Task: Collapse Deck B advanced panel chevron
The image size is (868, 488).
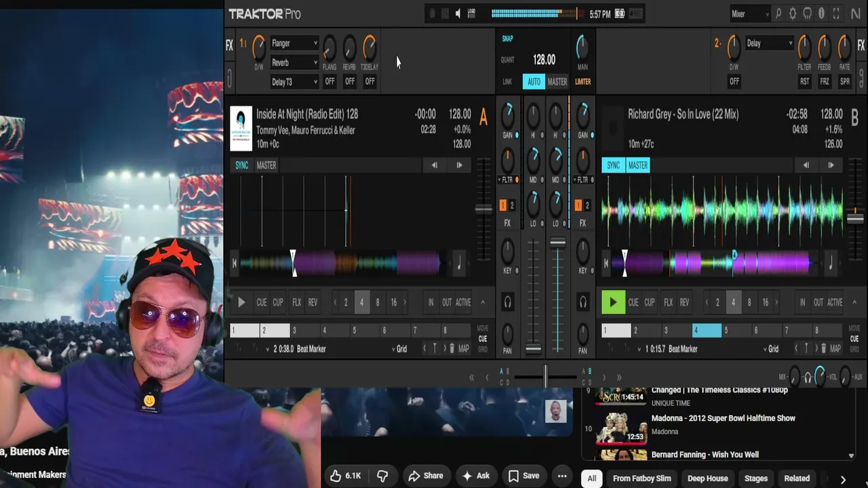Action: 854,302
